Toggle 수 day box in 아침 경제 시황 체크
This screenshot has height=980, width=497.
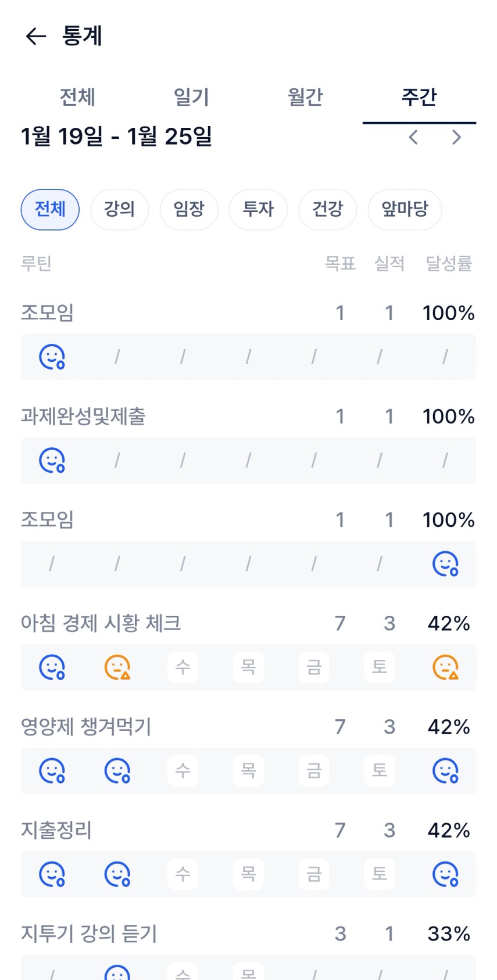pos(183,667)
